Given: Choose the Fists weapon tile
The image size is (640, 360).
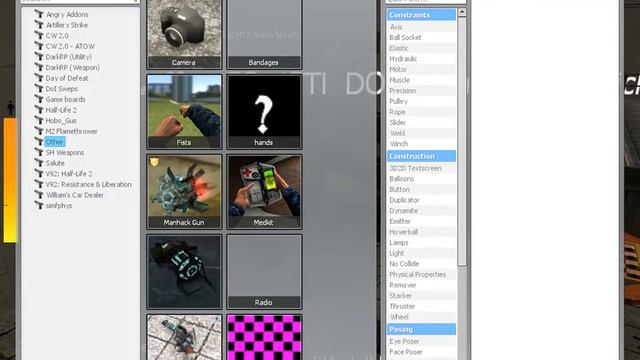Looking at the screenshot, I should pyautogui.click(x=184, y=111).
